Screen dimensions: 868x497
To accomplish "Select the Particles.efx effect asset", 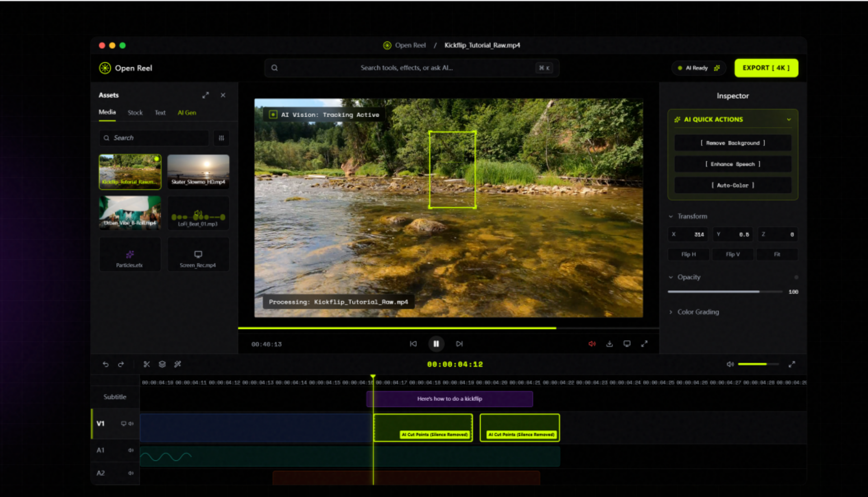I will [130, 255].
